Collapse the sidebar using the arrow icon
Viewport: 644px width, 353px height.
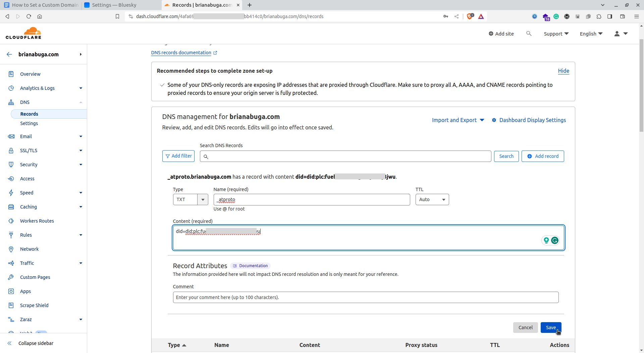(x=10, y=343)
